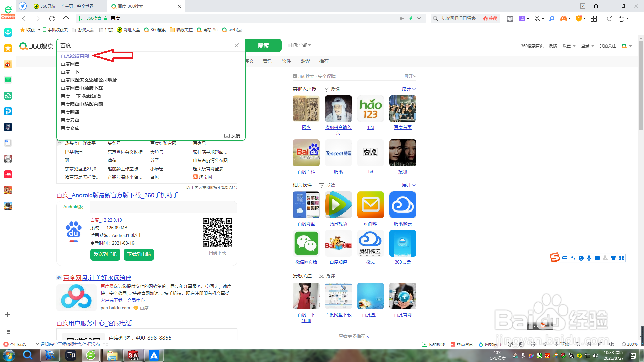Adjust the page zoom 100% control
Viewport: 644px width, 362px height.
[630, 344]
